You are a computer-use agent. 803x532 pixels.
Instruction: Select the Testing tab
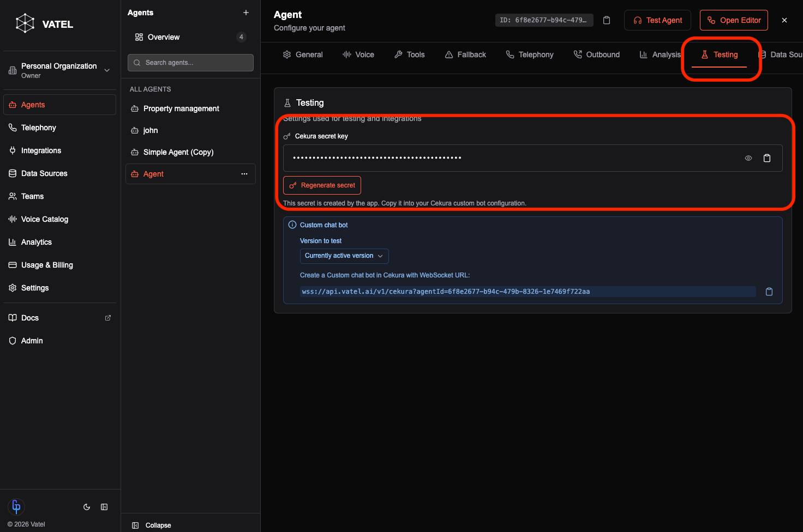click(x=719, y=55)
